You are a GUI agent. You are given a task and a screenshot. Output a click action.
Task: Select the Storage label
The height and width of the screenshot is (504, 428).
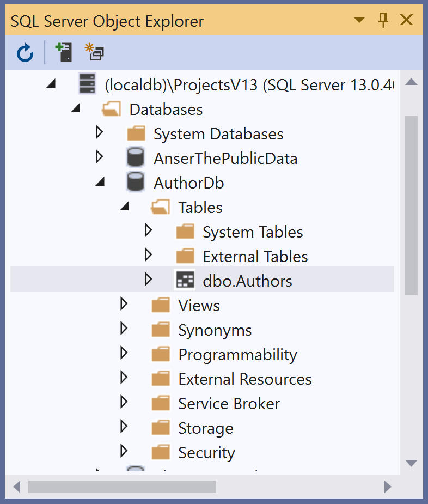pyautogui.click(x=206, y=428)
